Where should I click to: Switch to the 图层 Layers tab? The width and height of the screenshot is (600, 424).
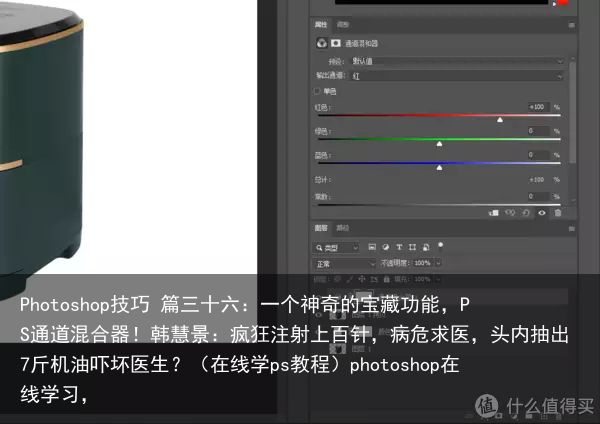(321, 228)
